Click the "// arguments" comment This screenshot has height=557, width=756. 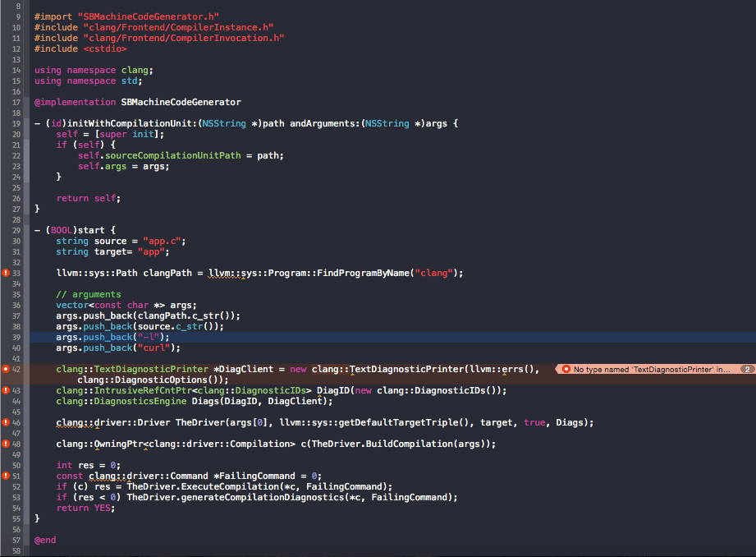(x=89, y=294)
